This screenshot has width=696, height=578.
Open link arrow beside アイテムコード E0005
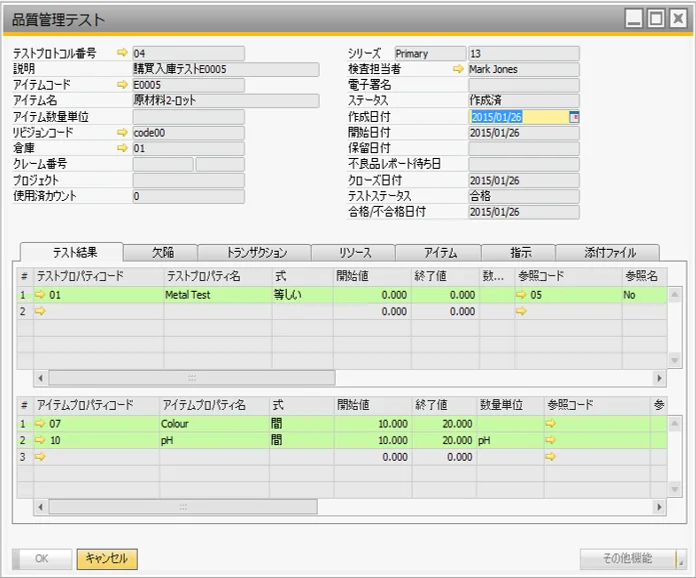pyautogui.click(x=122, y=84)
